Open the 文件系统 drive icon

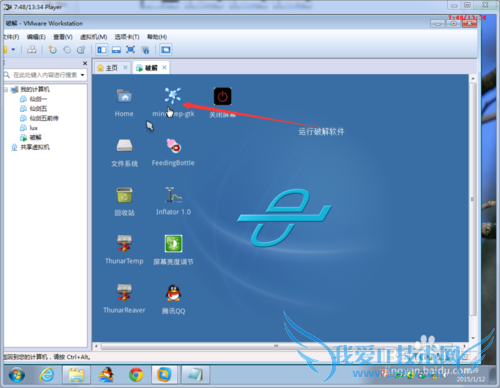click(x=124, y=145)
